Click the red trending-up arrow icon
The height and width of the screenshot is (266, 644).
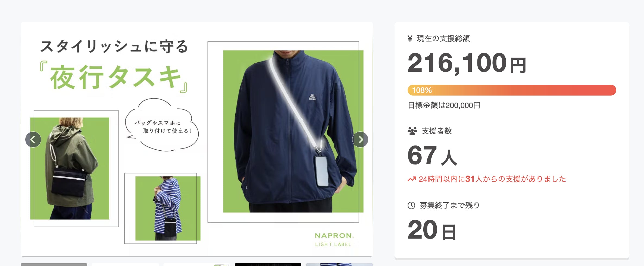[412, 179]
